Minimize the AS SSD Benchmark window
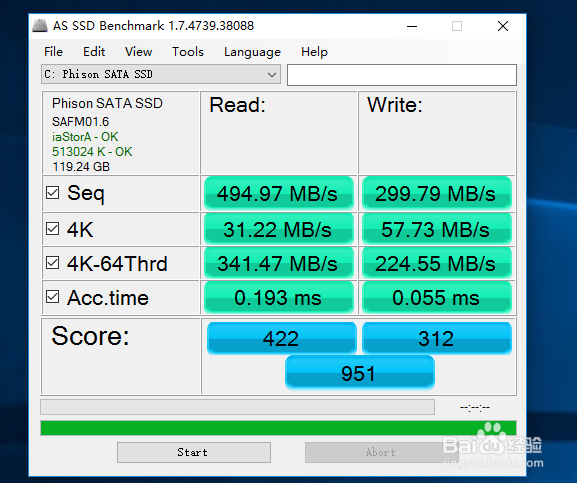Viewport: 577px width, 483px height. pos(412,26)
